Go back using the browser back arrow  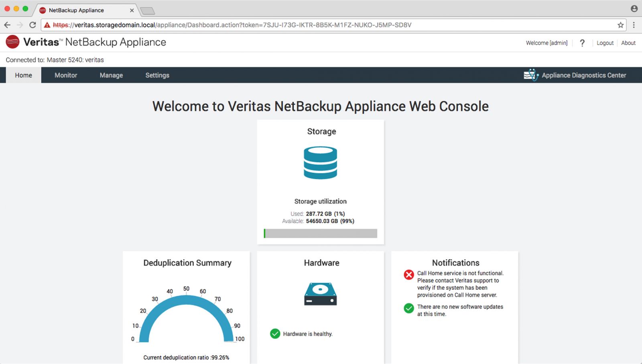(7, 25)
